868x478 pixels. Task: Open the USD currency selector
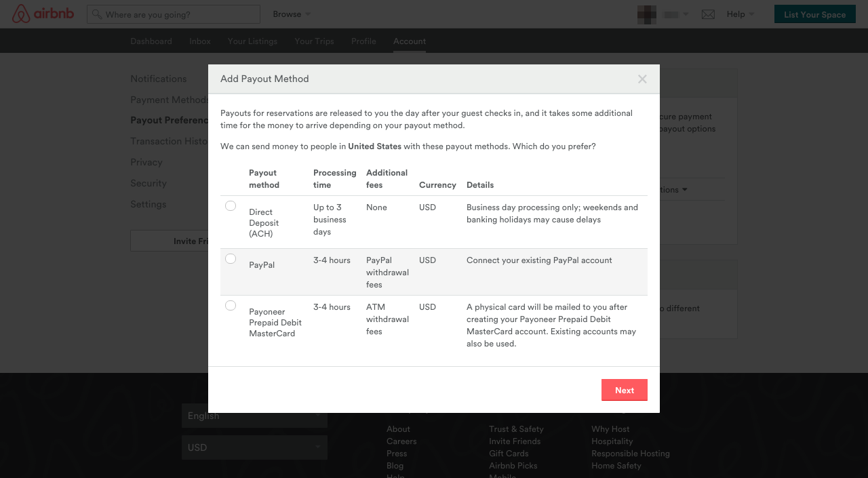pos(254,447)
